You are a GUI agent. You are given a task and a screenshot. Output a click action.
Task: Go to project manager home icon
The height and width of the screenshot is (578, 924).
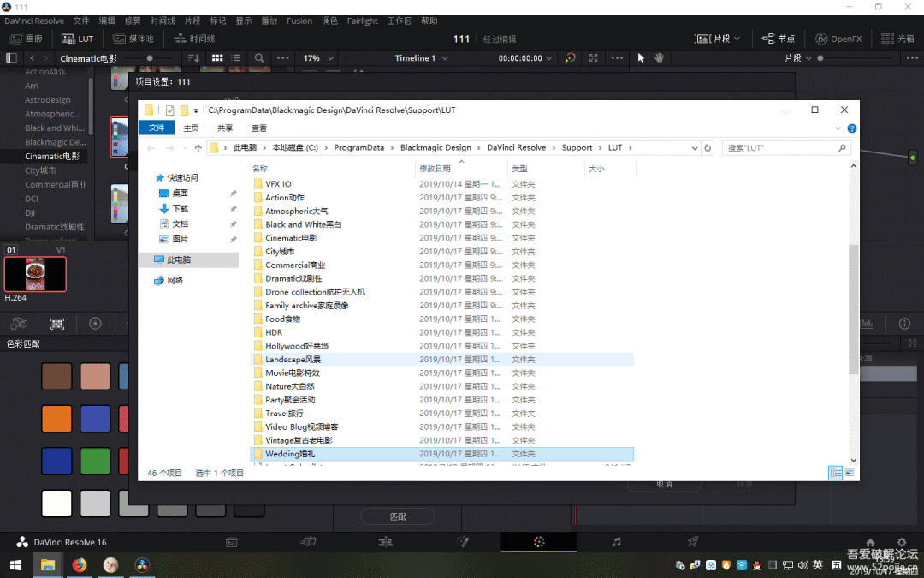870,542
